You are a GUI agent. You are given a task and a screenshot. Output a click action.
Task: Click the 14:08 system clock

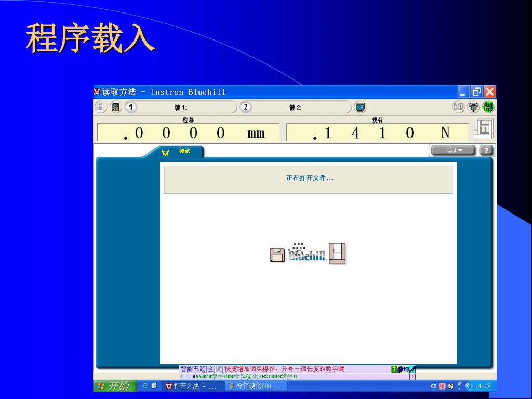(483, 386)
